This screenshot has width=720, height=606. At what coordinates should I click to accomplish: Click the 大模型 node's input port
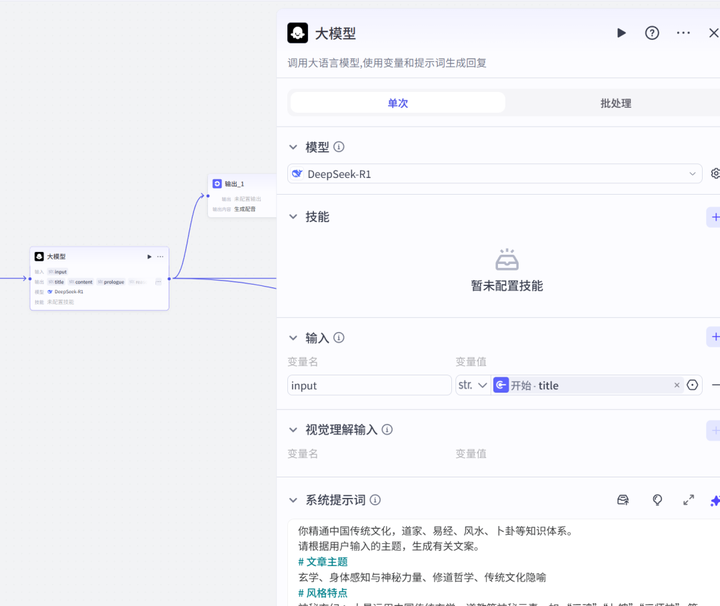tap(30, 279)
